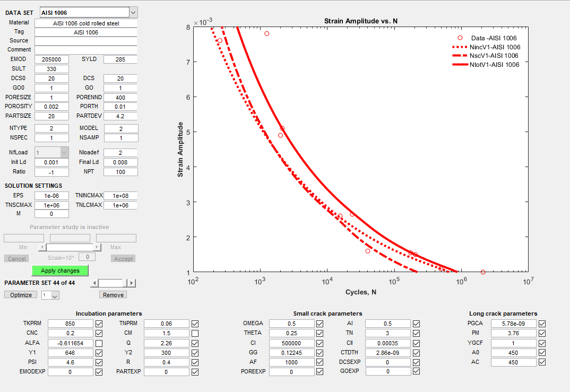Open the DATA SET dropdown arrow

coord(133,12)
